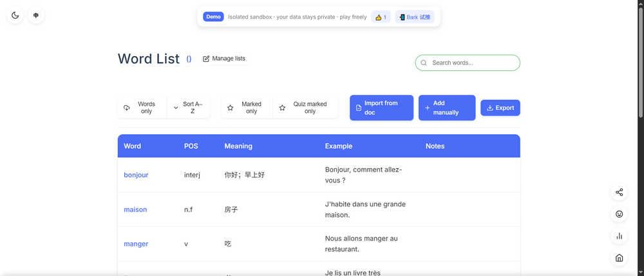
Task: Click the example Nous allons manger au restaurant.
Action: point(361,244)
